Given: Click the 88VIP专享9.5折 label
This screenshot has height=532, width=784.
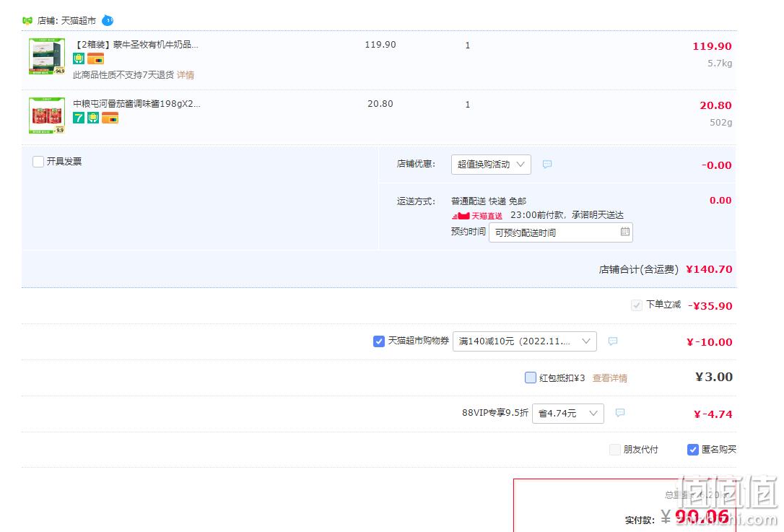Looking at the screenshot, I should point(495,412).
